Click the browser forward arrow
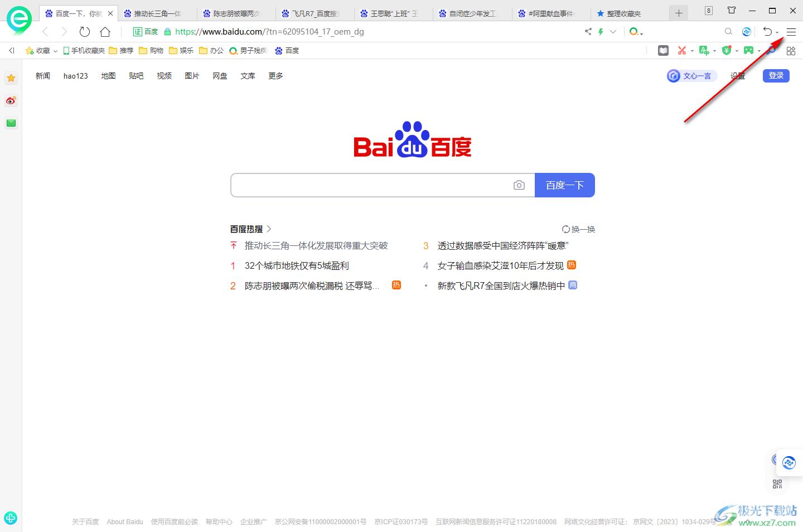803x532 pixels. [x=64, y=32]
